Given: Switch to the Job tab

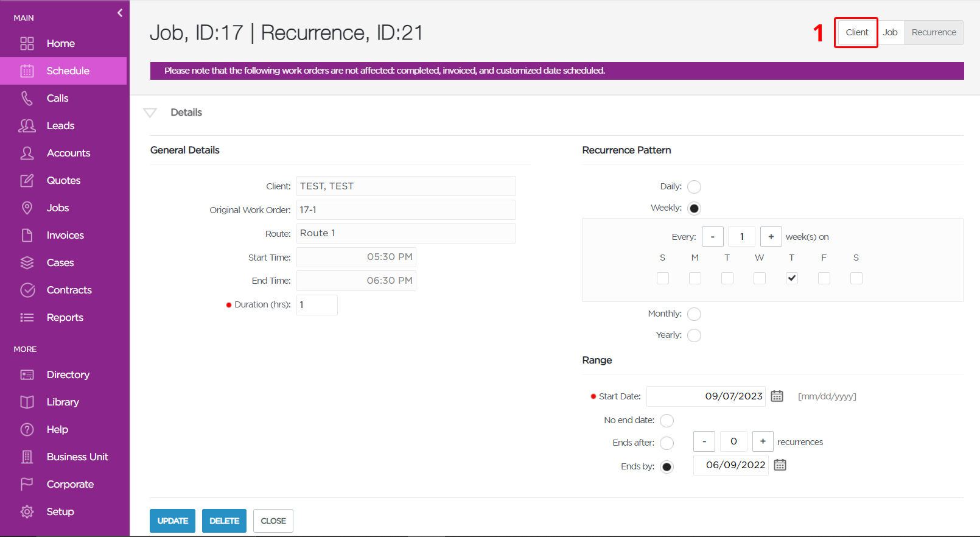Looking at the screenshot, I should pyautogui.click(x=890, y=32).
